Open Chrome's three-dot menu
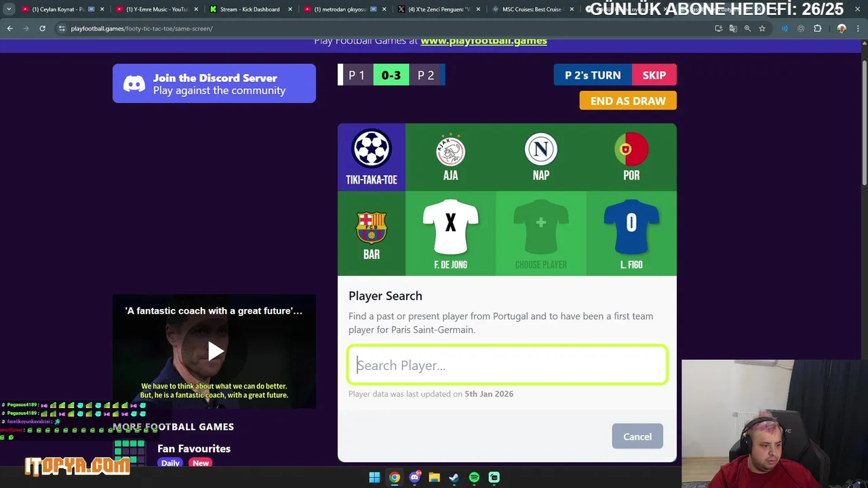The height and width of the screenshot is (488, 868). 857,28
